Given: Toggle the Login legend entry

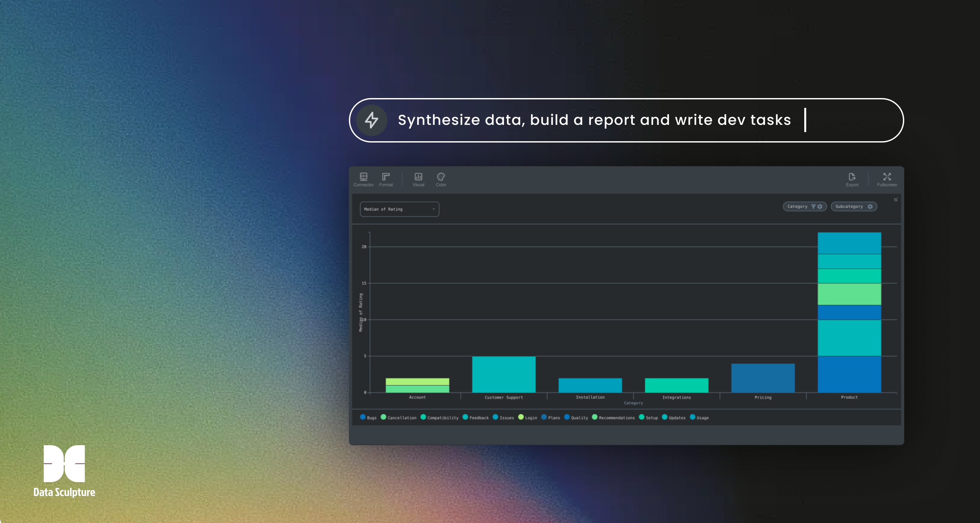Looking at the screenshot, I should [x=528, y=417].
